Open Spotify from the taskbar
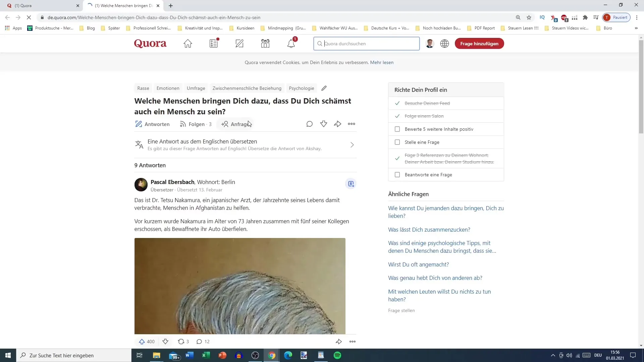The height and width of the screenshot is (362, 644). 337,355
